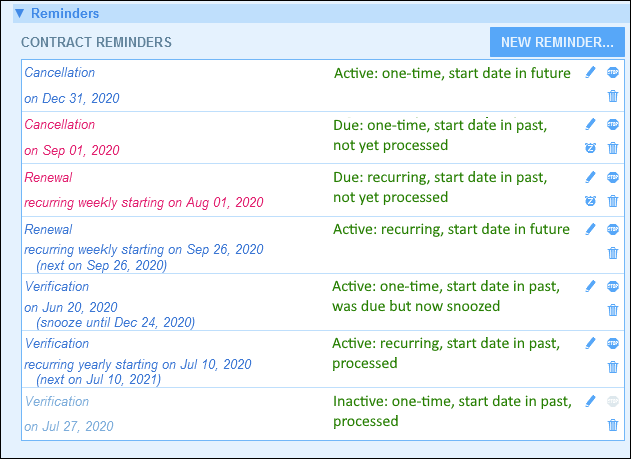The height and width of the screenshot is (459, 631).
Task: Snooze the weekly Renewal starting Aug 01
Action: pos(591,200)
